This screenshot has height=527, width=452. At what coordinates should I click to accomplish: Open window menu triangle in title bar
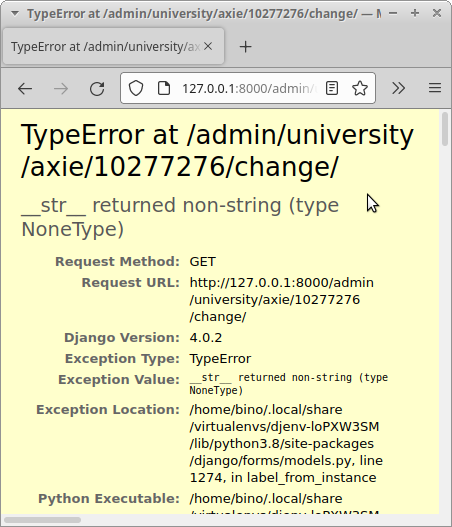click(x=14, y=13)
